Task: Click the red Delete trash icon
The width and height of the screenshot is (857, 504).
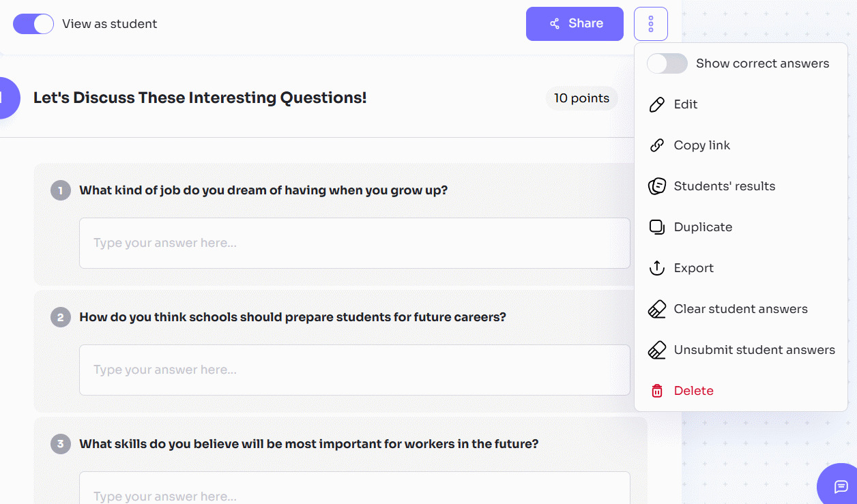Action: click(656, 391)
